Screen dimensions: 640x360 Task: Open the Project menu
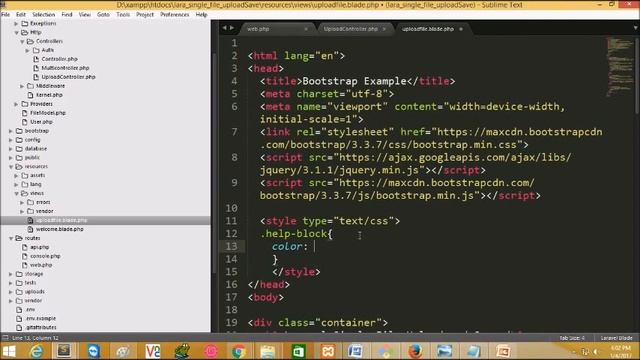[145, 14]
